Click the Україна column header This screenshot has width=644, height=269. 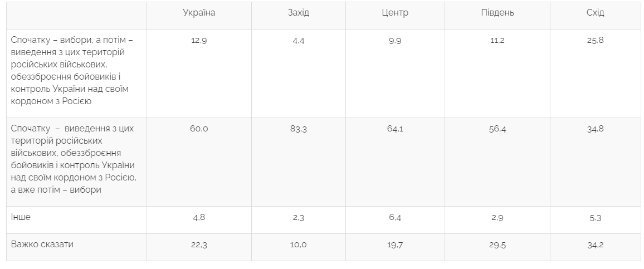(x=199, y=13)
